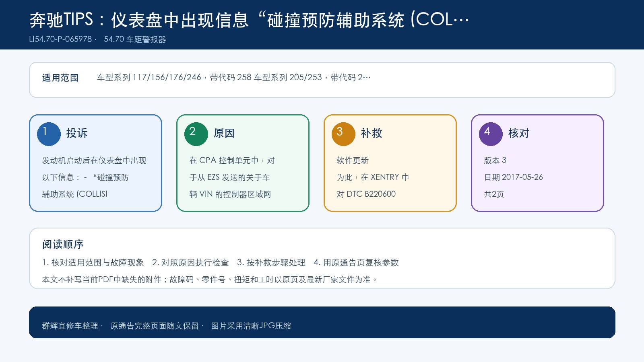Click the orange number 3 circle
This screenshot has width=644, height=362.
pyautogui.click(x=343, y=134)
